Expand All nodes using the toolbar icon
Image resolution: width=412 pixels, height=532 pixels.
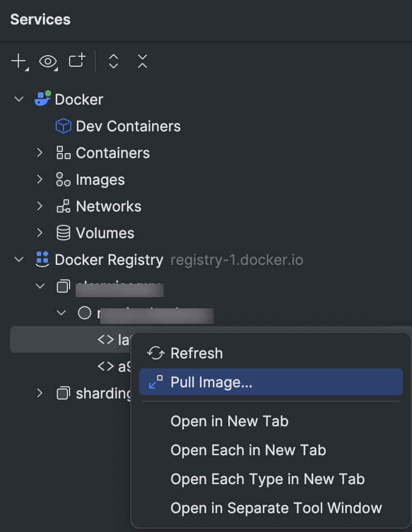[113, 61]
